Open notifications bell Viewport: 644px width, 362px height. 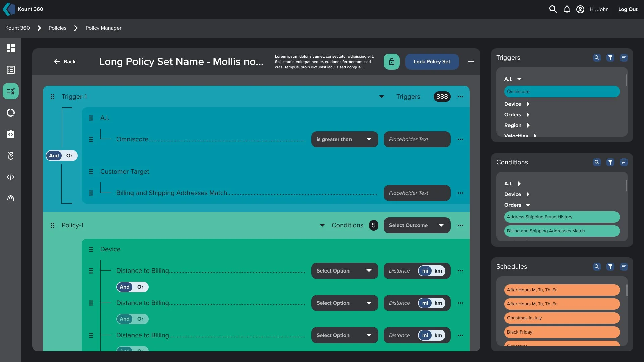tap(567, 9)
